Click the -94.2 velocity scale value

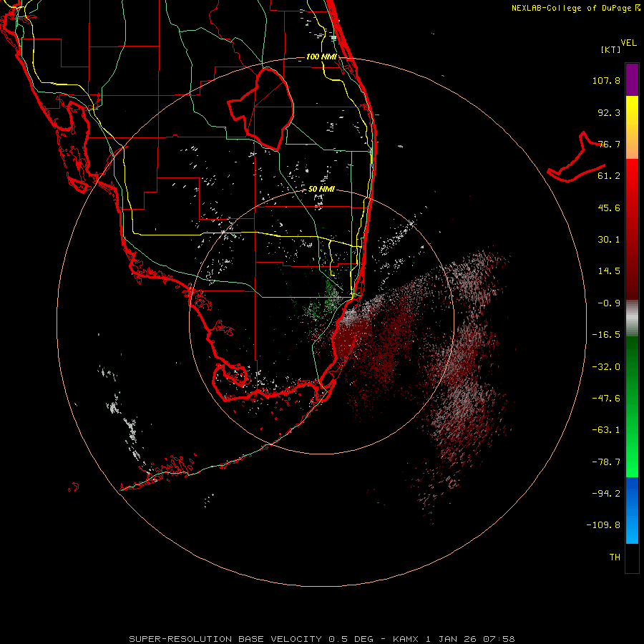click(x=606, y=493)
